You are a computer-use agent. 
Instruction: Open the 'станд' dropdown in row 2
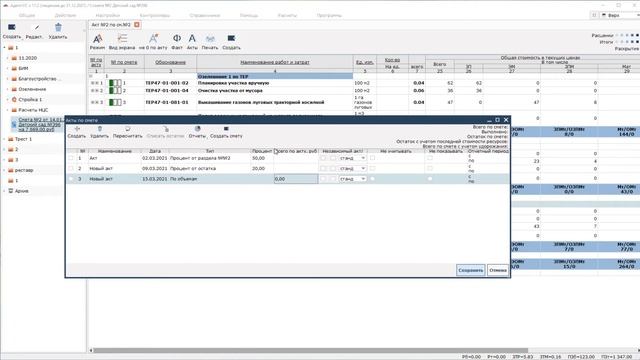tap(353, 168)
